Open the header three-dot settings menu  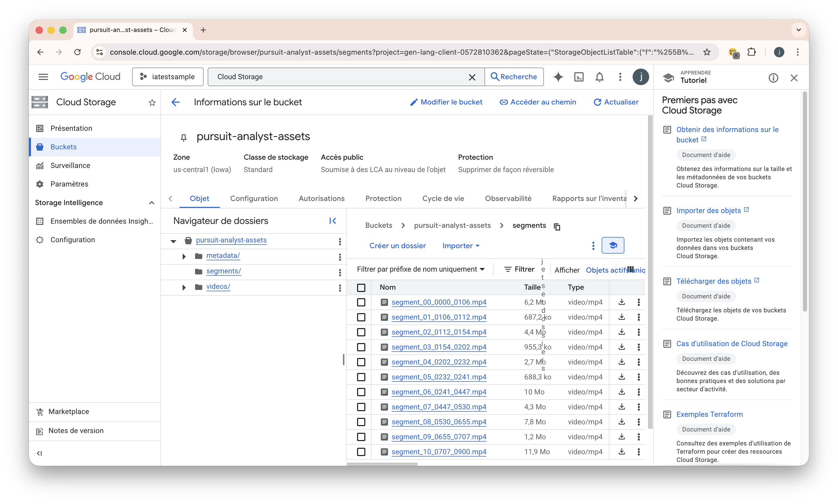click(x=620, y=77)
